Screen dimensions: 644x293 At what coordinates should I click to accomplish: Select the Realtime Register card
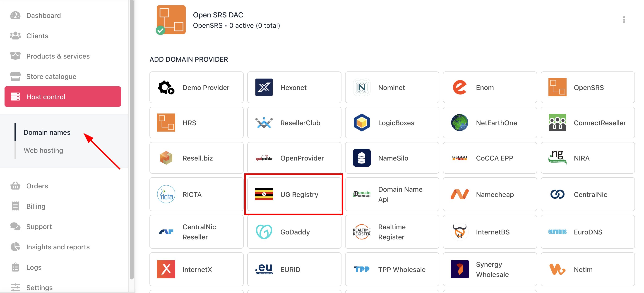392,232
